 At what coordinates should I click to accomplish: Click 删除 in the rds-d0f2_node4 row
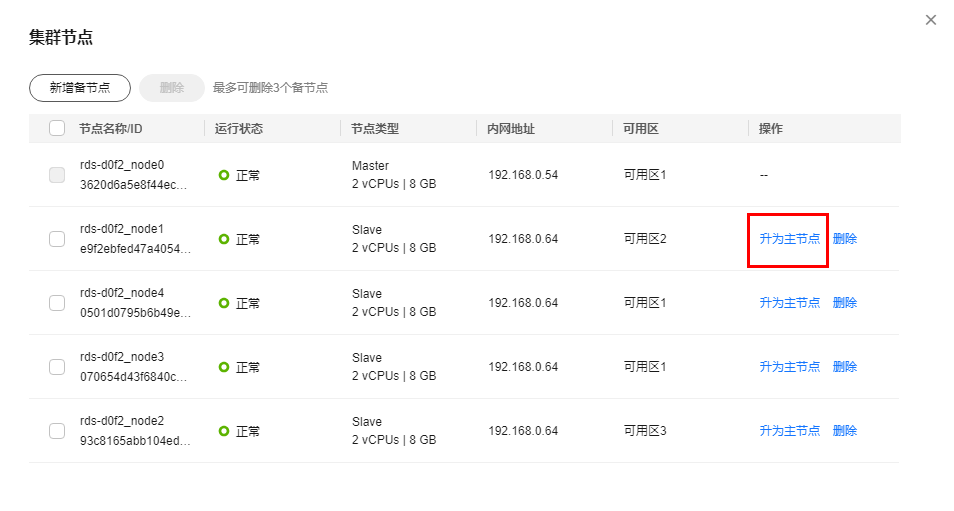point(845,303)
